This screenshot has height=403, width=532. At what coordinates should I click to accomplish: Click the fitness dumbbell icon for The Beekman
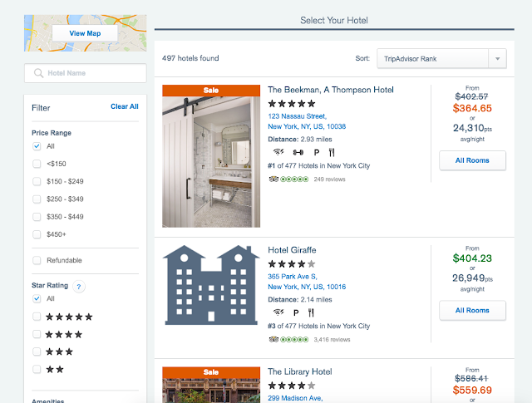point(298,153)
